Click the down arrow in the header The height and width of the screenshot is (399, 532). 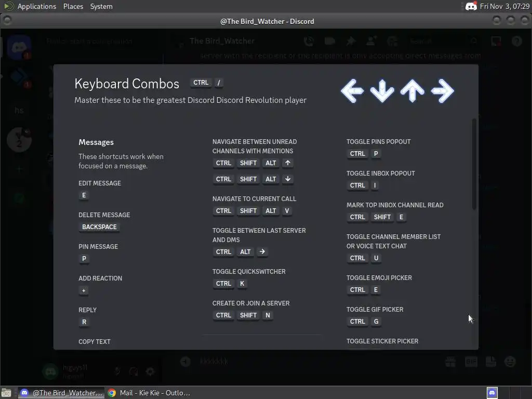(x=382, y=90)
